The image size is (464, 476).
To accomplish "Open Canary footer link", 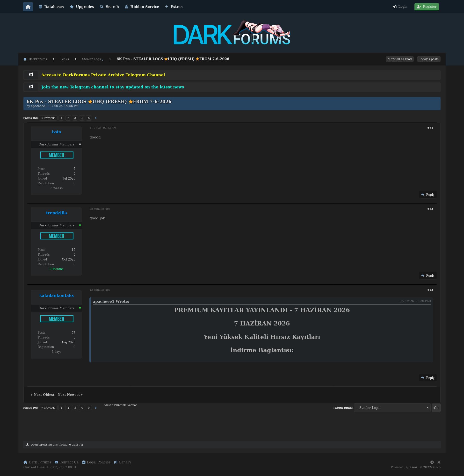I will click(x=123, y=462).
